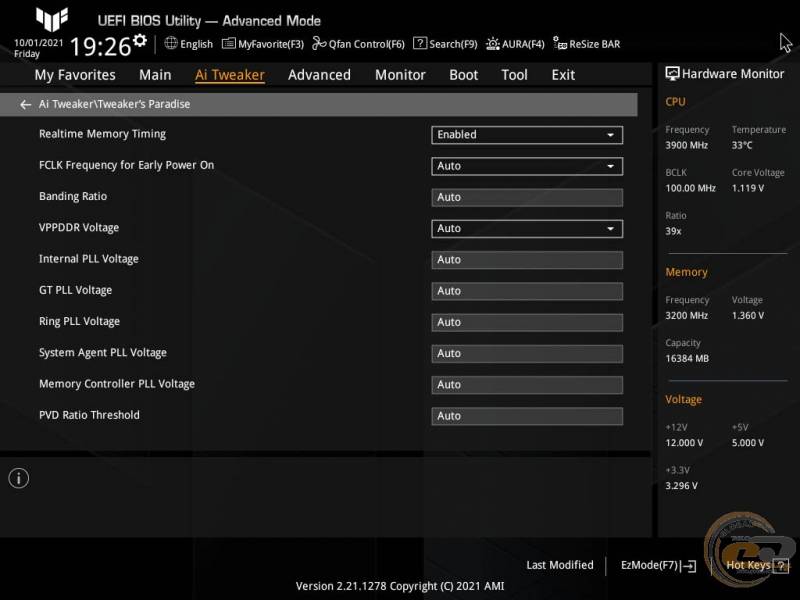800x600 pixels.
Task: Click the +3.3V reading 3.296 V
Action: coord(681,486)
